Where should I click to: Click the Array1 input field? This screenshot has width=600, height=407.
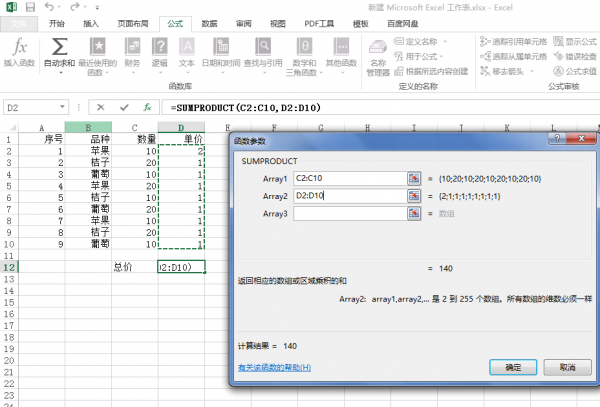(350, 178)
